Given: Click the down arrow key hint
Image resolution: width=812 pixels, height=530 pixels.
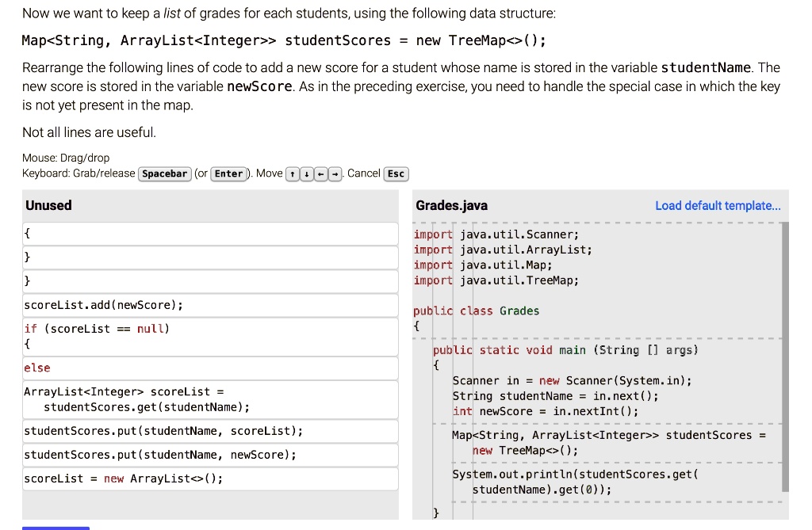Looking at the screenshot, I should pyautogui.click(x=307, y=174).
